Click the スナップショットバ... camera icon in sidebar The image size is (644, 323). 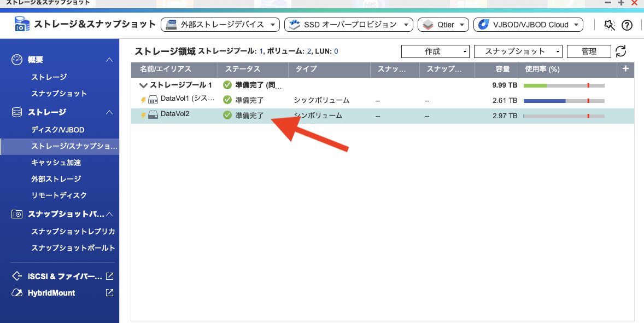[x=17, y=214]
